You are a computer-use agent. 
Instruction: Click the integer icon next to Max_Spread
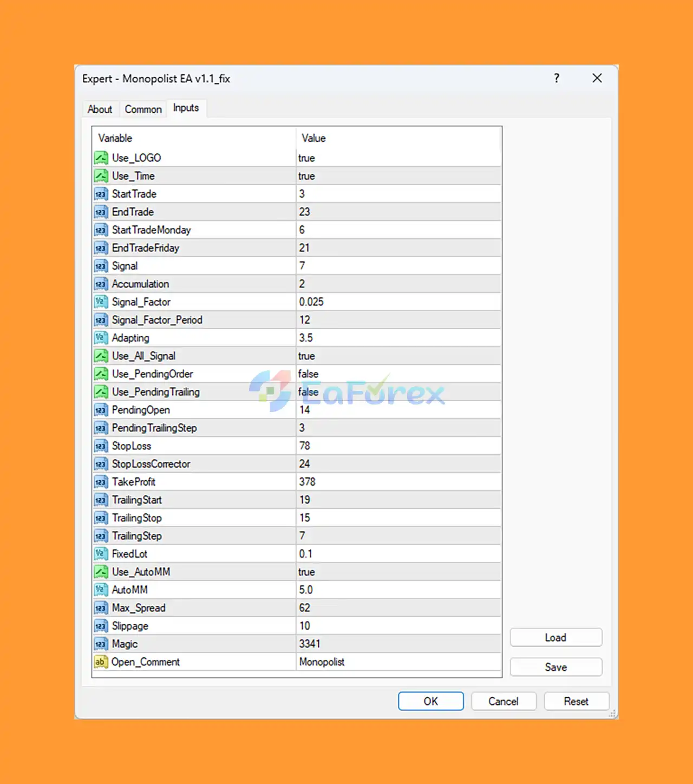[101, 608]
